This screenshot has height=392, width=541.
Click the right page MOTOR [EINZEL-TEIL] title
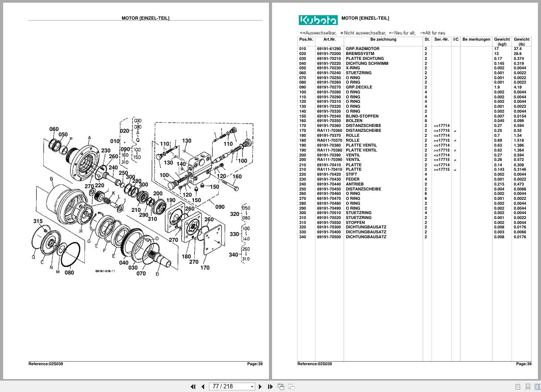point(365,18)
